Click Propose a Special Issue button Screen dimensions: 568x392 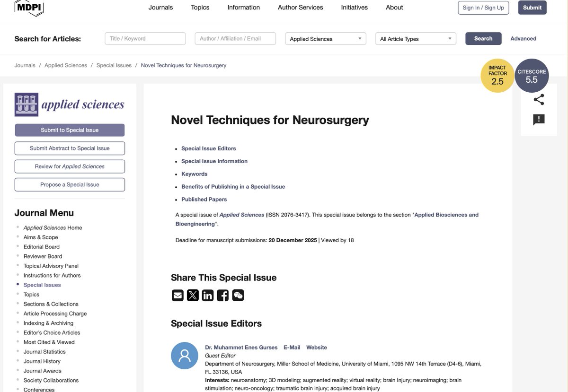tap(70, 184)
